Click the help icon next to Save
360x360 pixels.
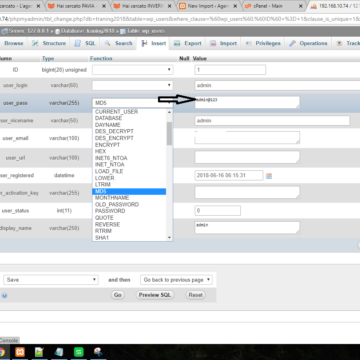pos(4,295)
